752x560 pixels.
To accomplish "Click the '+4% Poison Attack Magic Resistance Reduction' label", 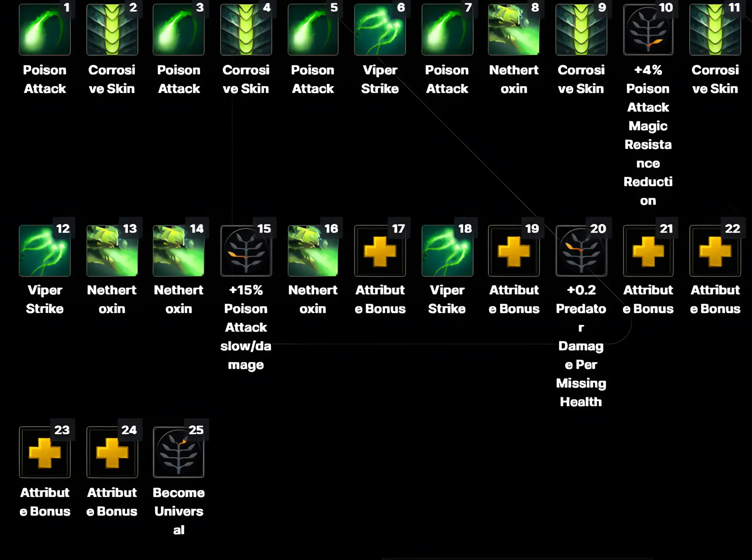I will coord(648,135).
